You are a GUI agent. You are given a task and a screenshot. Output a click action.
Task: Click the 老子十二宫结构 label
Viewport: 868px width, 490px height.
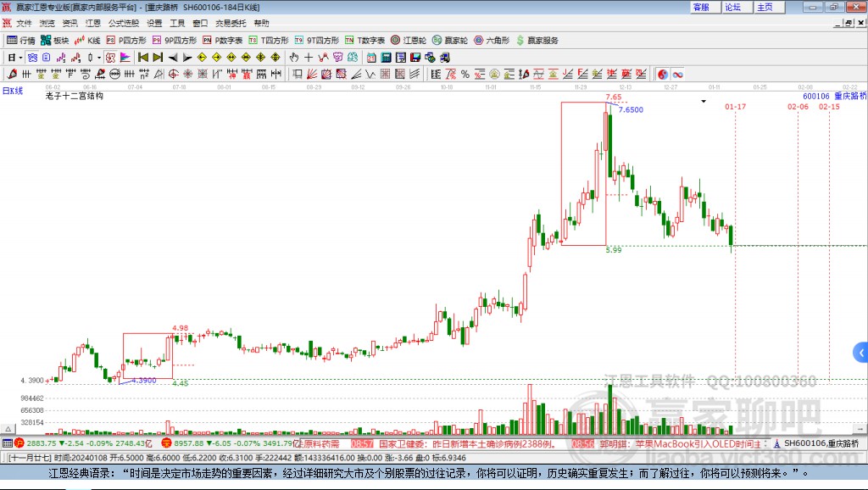tap(75, 96)
